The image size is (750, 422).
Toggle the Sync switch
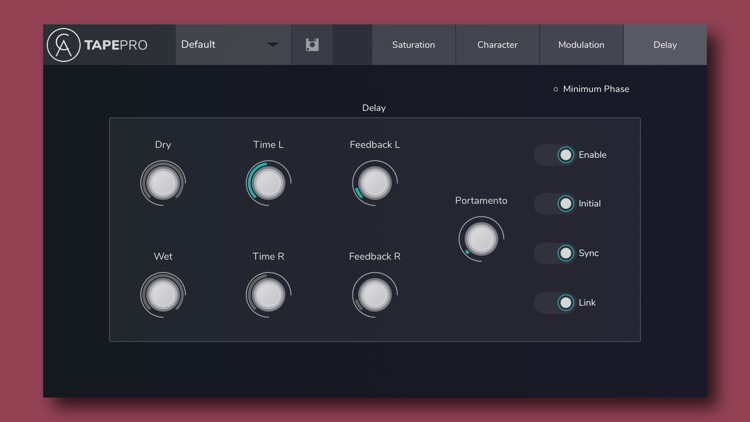[554, 253]
